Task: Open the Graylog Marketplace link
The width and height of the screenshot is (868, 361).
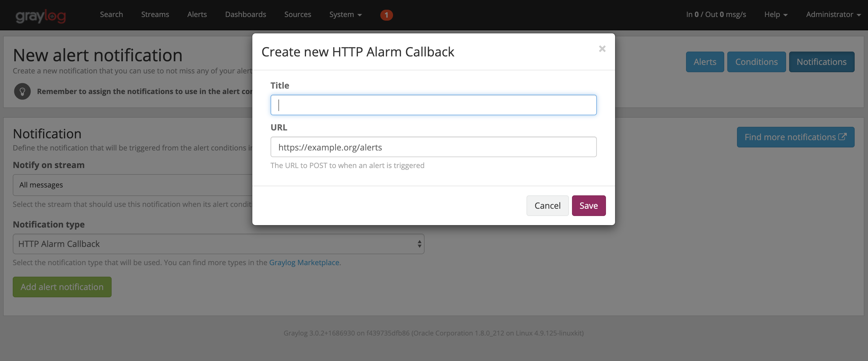Action: click(x=304, y=263)
